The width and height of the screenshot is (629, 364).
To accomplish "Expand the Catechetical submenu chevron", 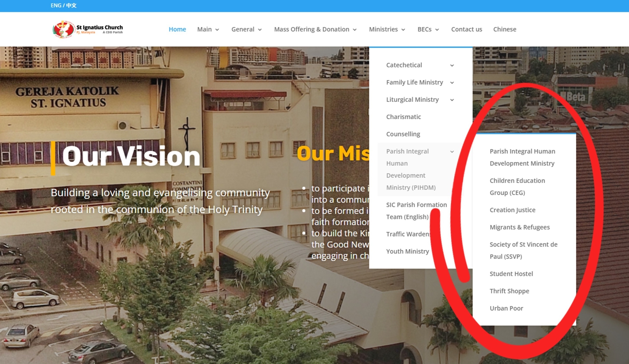I will tap(452, 65).
